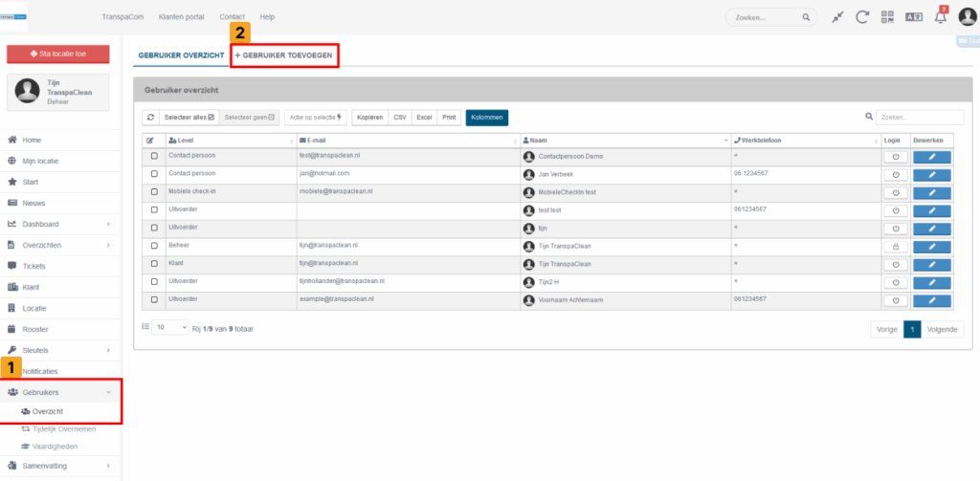Viewport: 980px width, 481px height.
Task: Click the Kolommen button
Action: 486,117
